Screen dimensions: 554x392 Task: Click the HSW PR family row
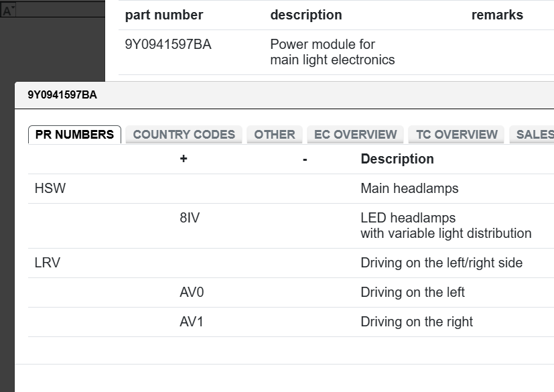pyautogui.click(x=50, y=188)
